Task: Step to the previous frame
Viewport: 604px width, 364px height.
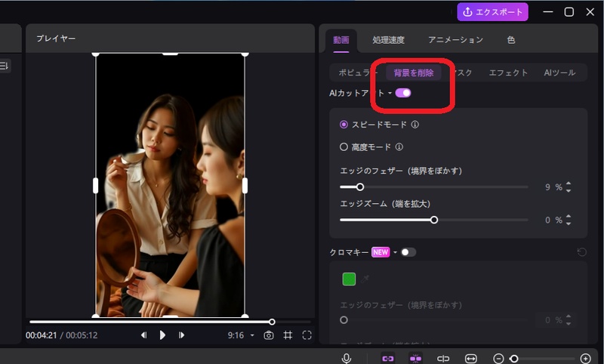Action: coord(143,335)
